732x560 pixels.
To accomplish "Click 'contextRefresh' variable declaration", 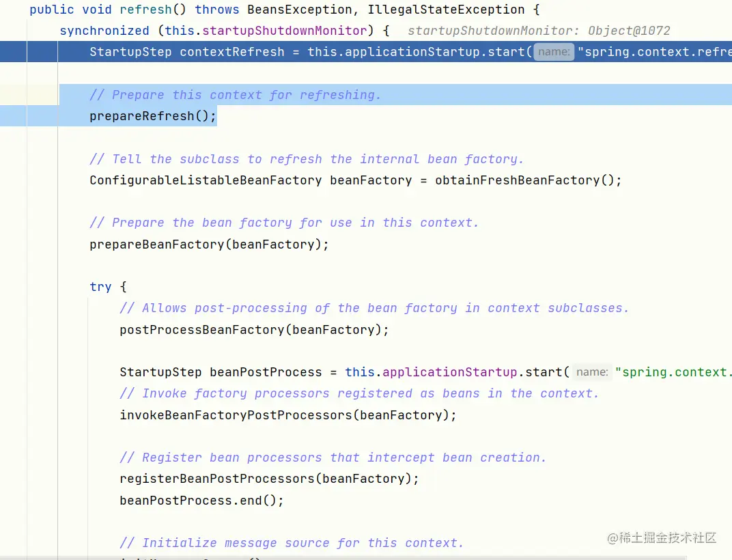I will 232,52.
